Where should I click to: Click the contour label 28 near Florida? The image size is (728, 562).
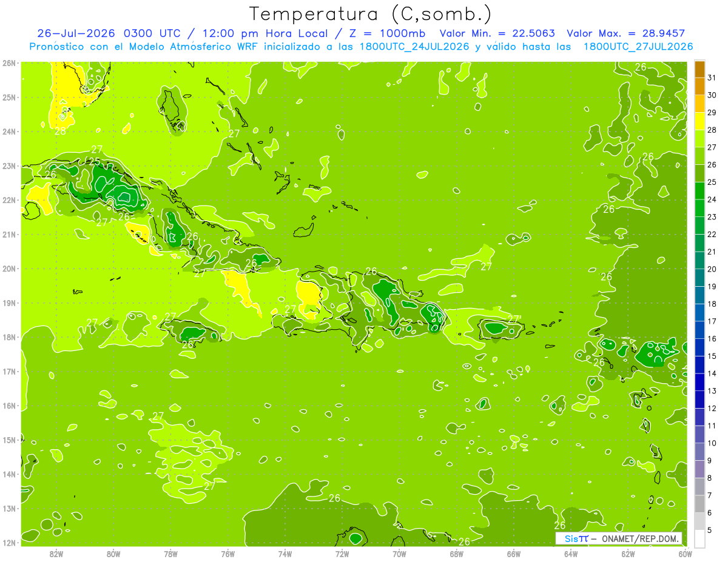coord(61,130)
